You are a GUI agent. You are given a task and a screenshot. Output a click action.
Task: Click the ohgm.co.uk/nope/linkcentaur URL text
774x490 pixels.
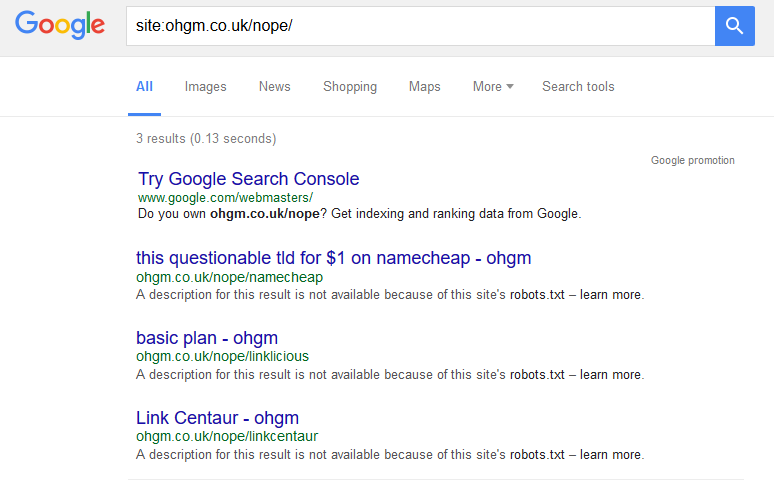tap(227, 436)
